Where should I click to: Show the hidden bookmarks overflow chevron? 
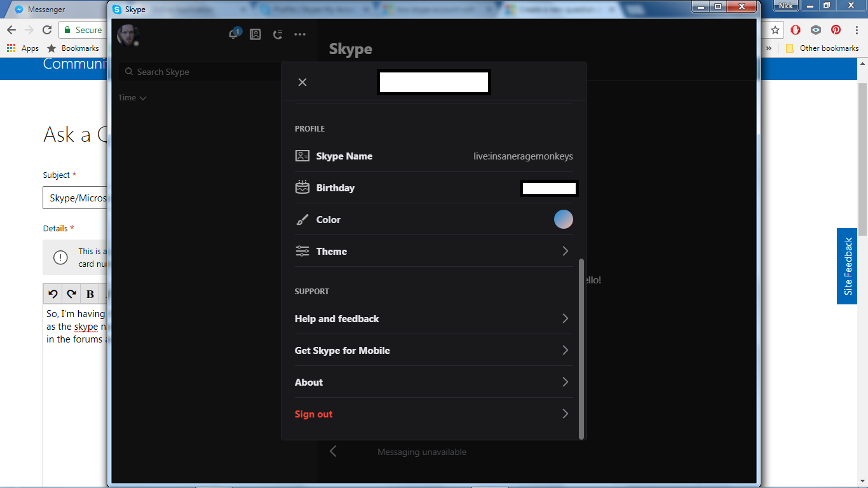tap(769, 48)
